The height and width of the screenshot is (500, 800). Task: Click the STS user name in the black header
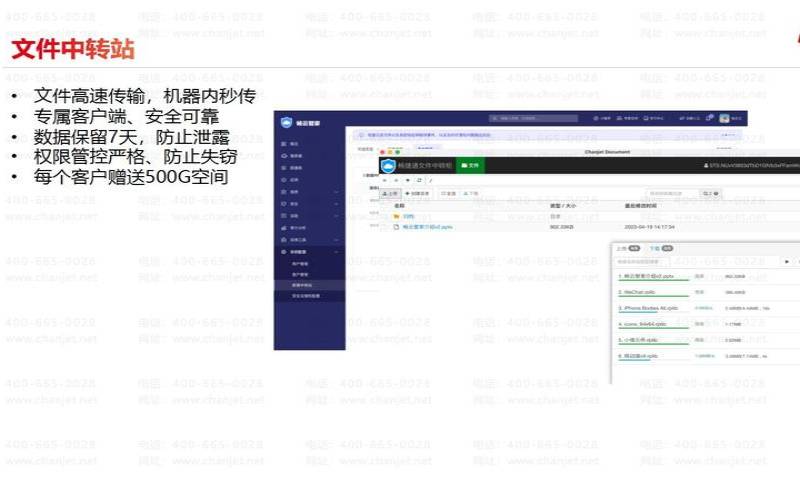(x=752, y=165)
